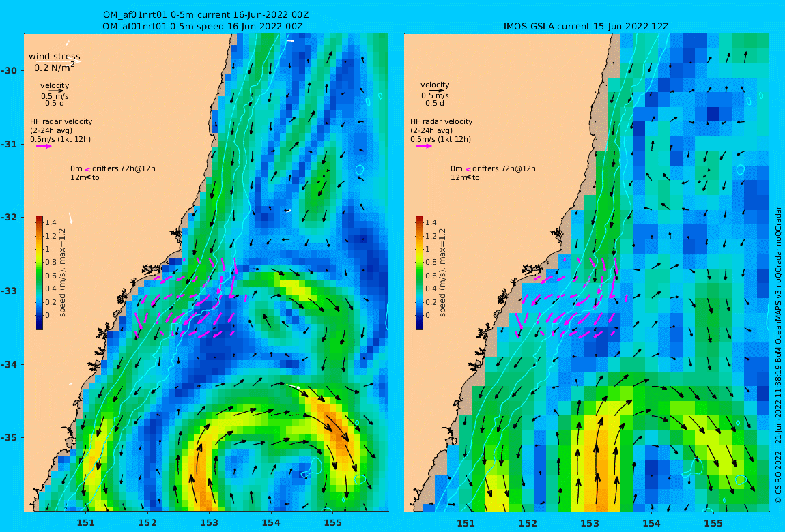Click the black velocity arrow in left map legend
The height and width of the screenshot is (532, 785).
56,91
